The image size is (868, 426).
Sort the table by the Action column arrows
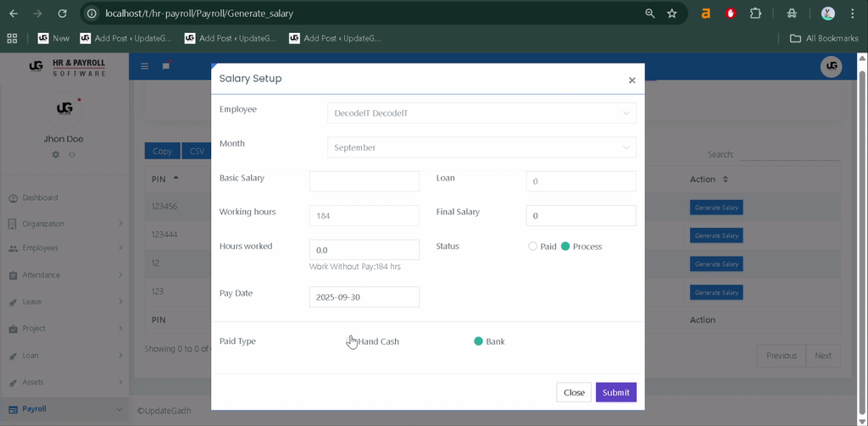click(x=726, y=180)
